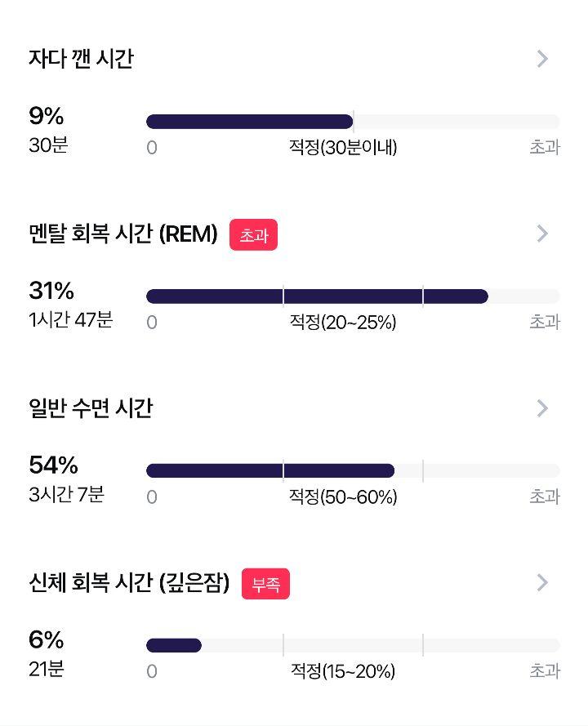Tap the 적정(15~20%) range label
588x726 pixels.
coord(343,671)
